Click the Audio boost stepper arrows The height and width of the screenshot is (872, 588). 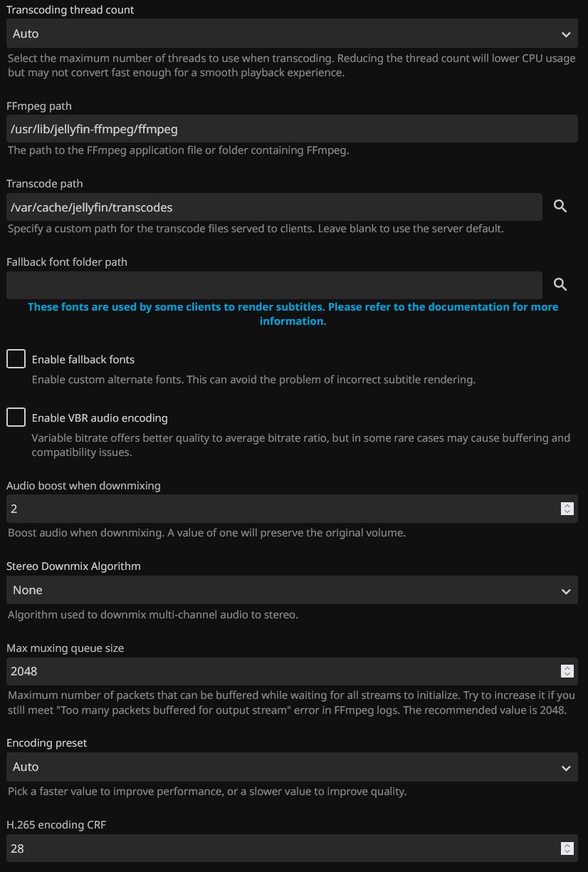click(x=567, y=509)
